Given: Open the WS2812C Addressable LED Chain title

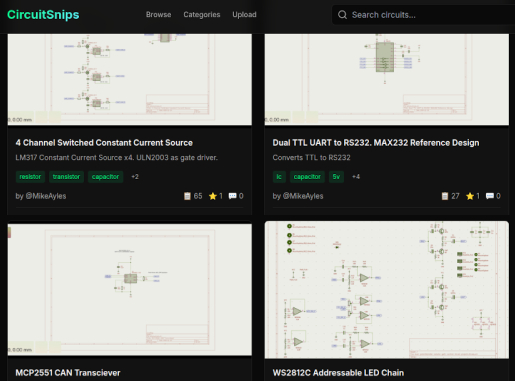Looking at the screenshot, I should point(338,373).
